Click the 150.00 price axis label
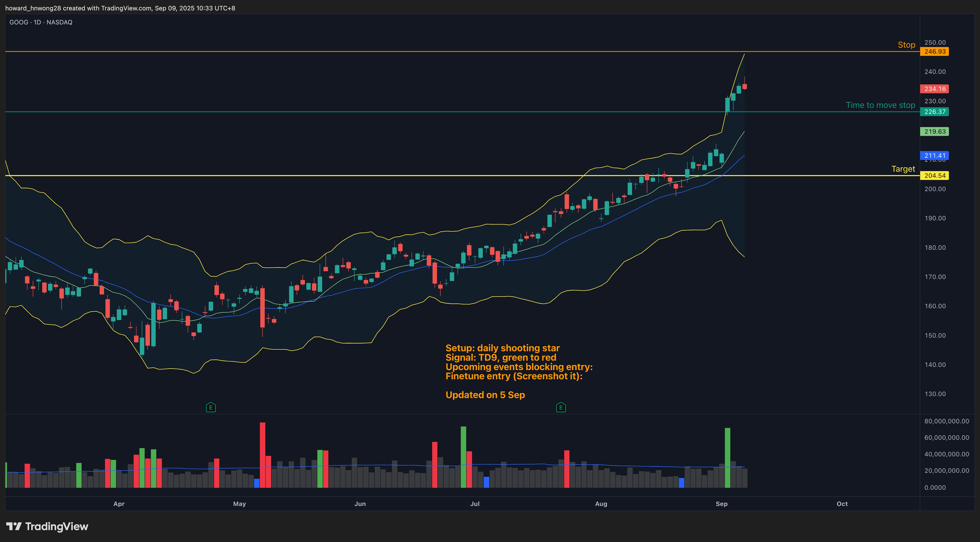The image size is (980, 542). click(935, 335)
